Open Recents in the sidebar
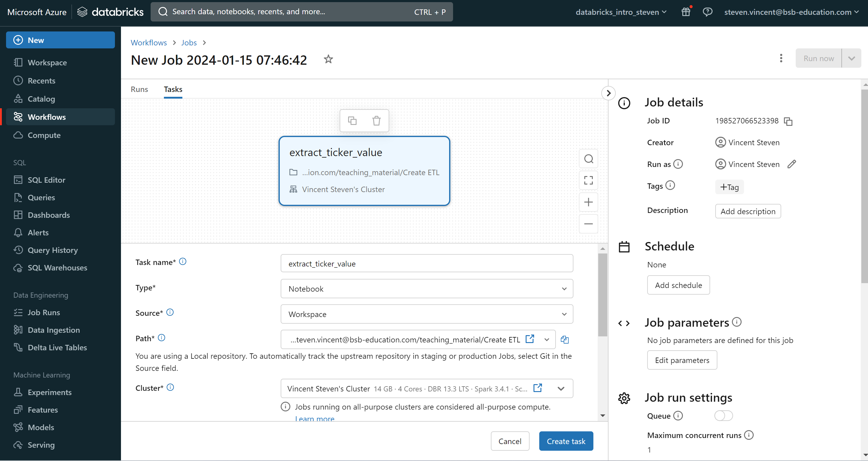 [60, 80]
